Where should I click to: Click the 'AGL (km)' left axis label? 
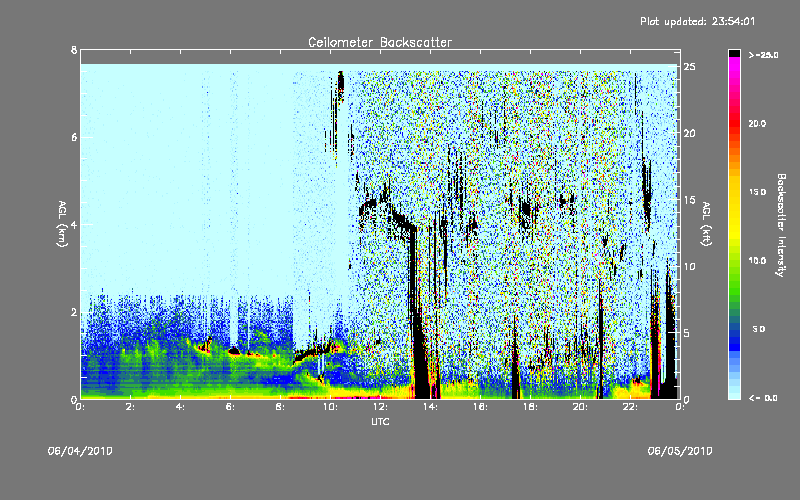click(x=62, y=224)
